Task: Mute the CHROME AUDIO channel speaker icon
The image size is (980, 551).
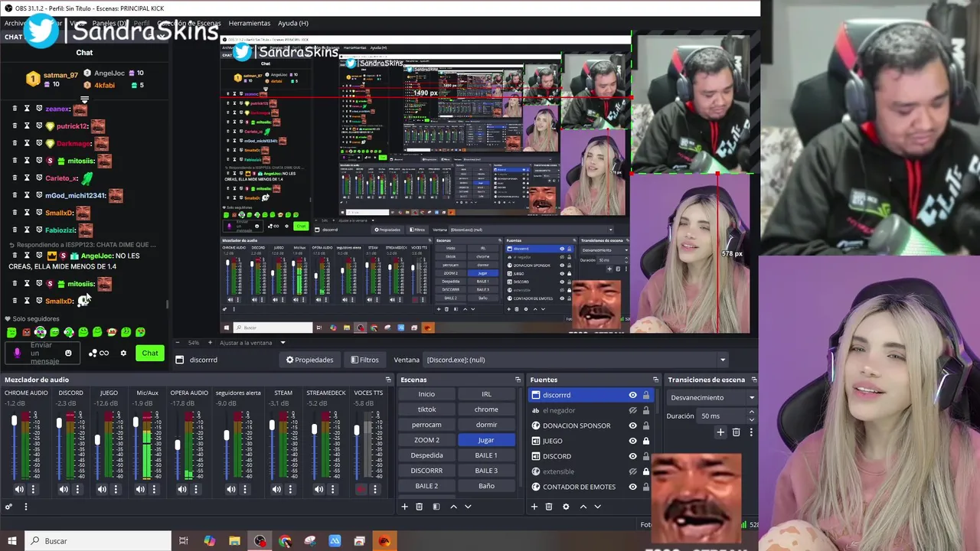Action: [19, 489]
